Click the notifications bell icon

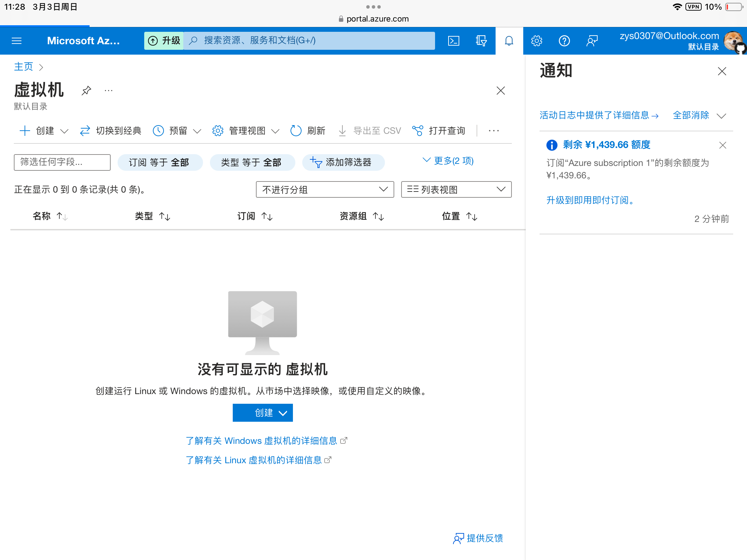coord(509,41)
